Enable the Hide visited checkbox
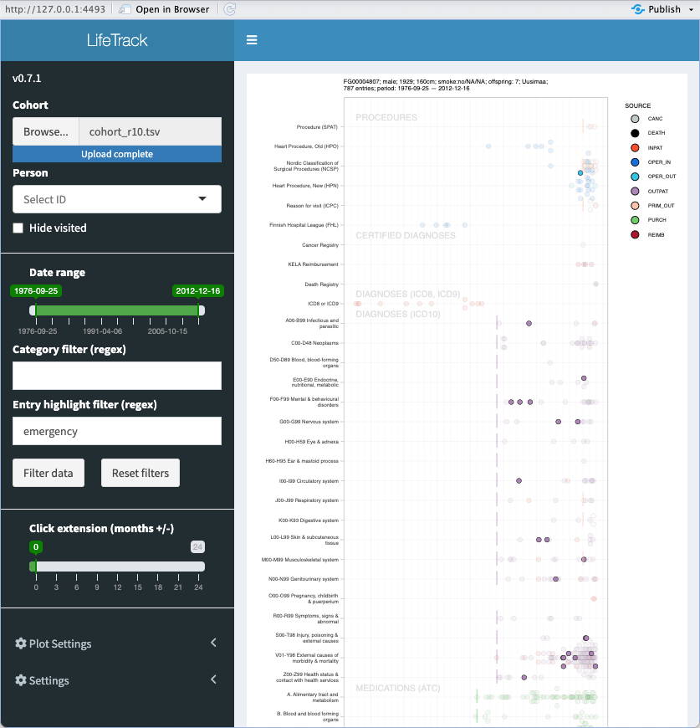700x728 pixels. click(x=18, y=228)
